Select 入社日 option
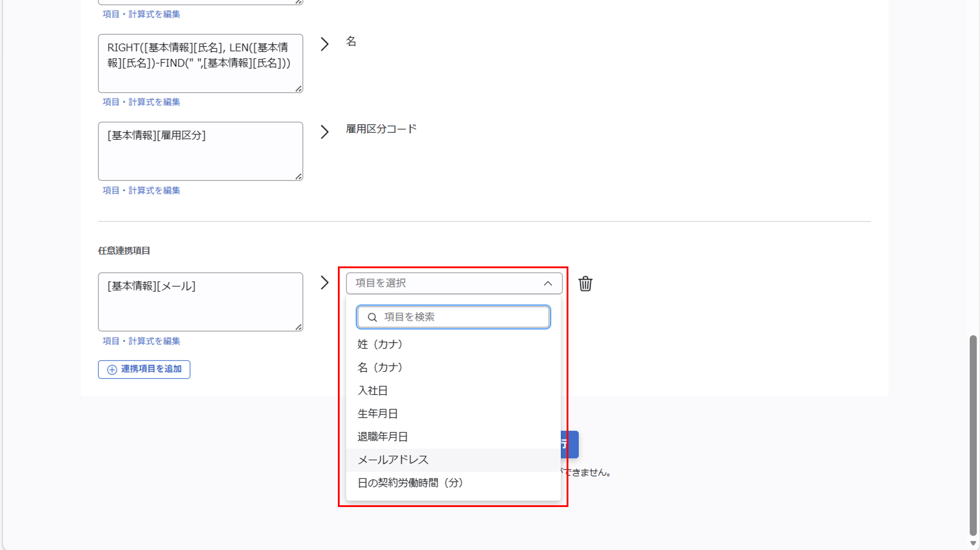Image resolution: width=980 pixels, height=550 pixels. point(453,391)
